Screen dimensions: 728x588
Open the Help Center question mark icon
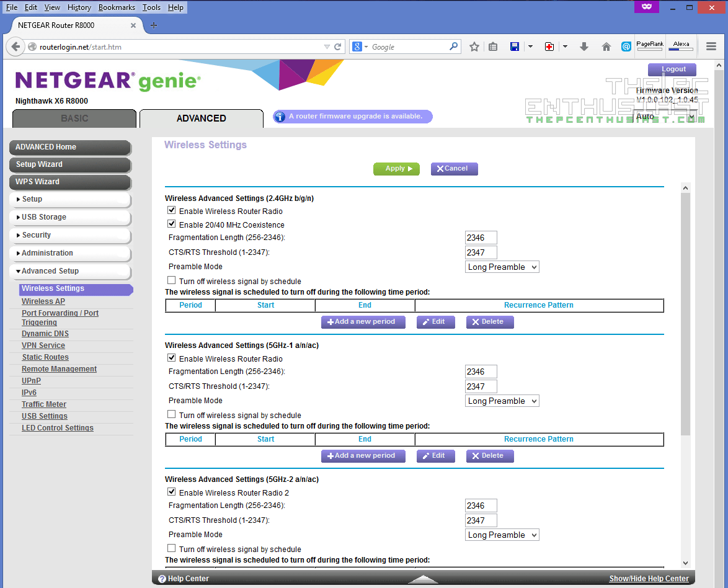click(162, 578)
